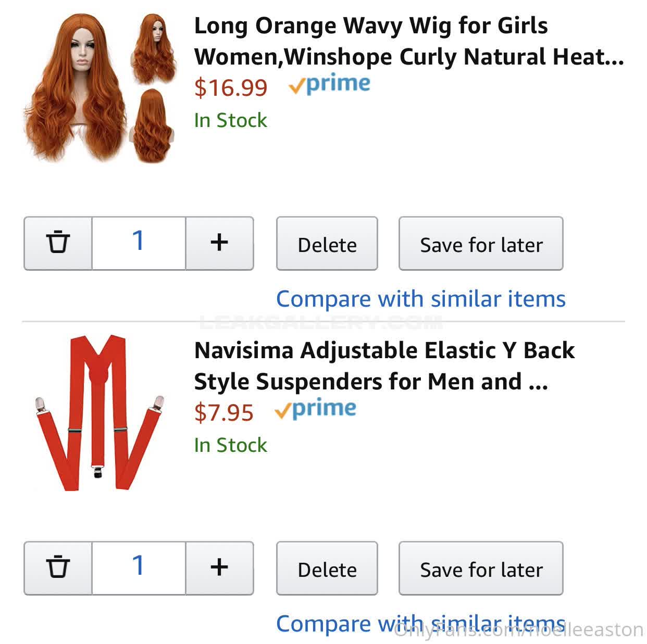The height and width of the screenshot is (644, 647).
Task: Compare the suspenders with similar items
Action: pyautogui.click(x=420, y=623)
